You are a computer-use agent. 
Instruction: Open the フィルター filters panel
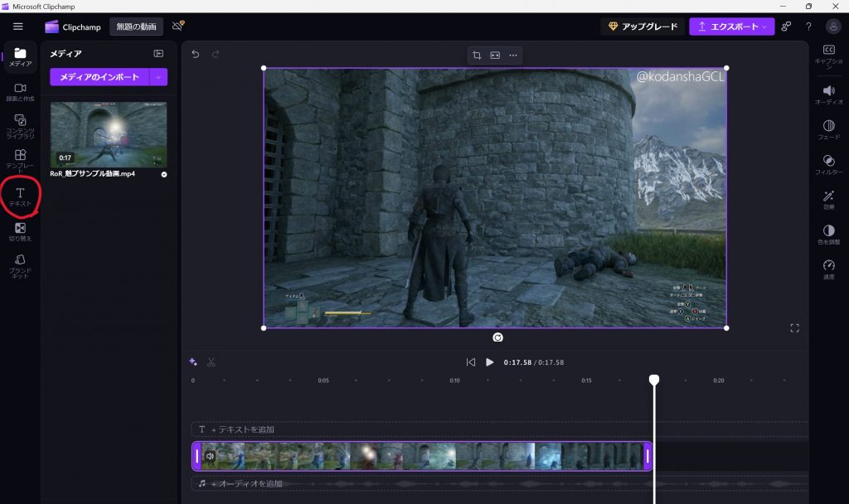tap(828, 165)
